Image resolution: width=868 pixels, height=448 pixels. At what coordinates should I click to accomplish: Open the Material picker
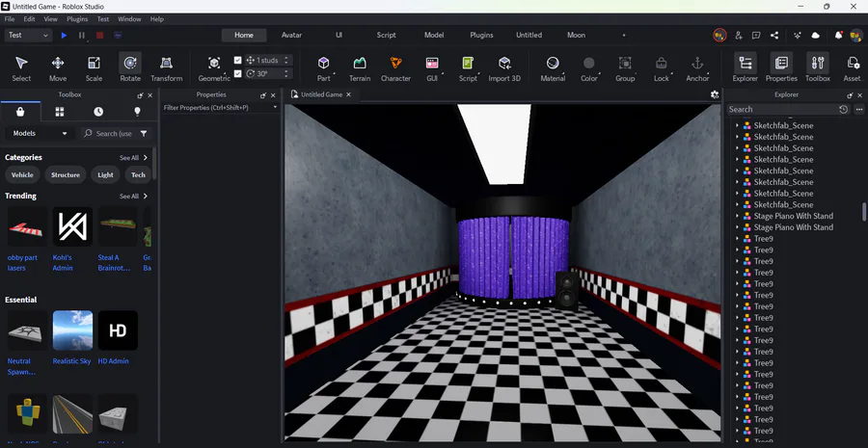[553, 67]
